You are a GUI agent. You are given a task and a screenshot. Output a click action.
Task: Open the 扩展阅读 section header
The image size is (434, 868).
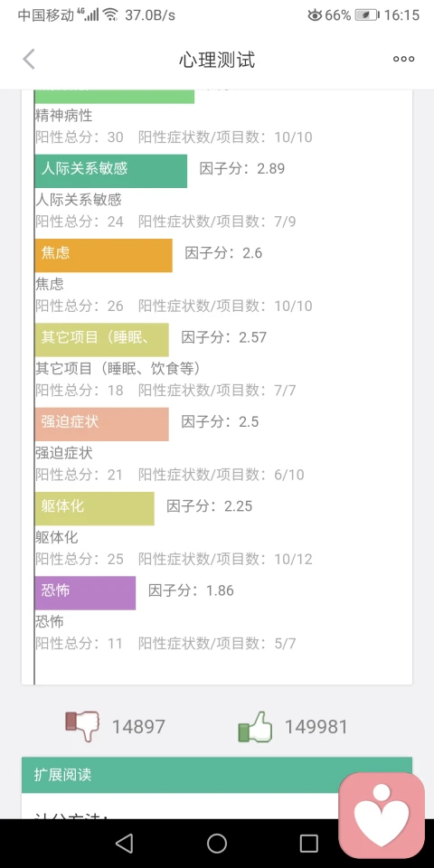tap(217, 775)
